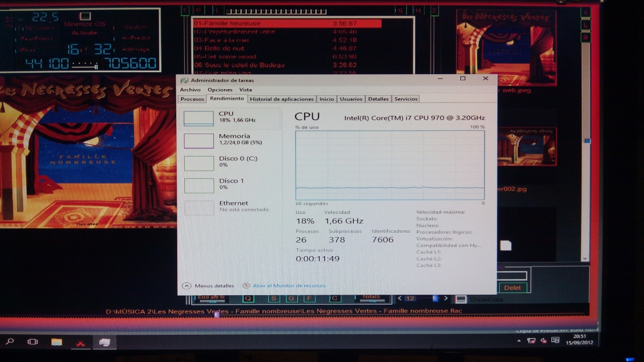Select Disco 1 performance item
Screen dimensions: 644x362
click(x=230, y=185)
